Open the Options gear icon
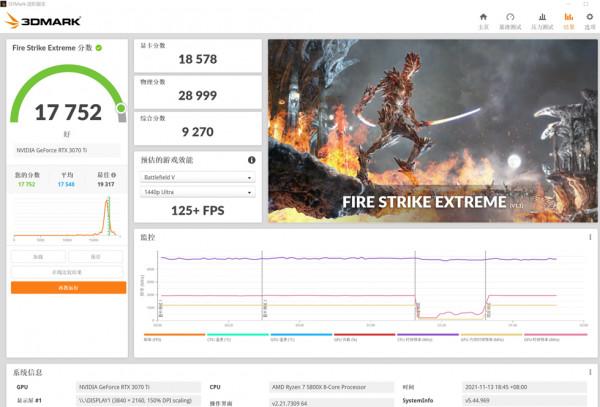Image resolution: width=600 pixels, height=407 pixels. coord(589,21)
